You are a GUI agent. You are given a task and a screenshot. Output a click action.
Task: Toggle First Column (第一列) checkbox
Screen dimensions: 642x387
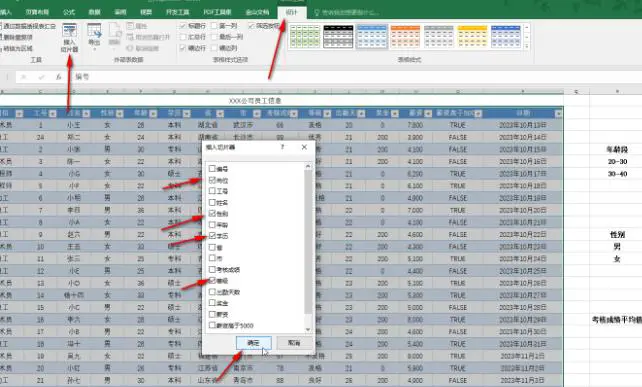point(214,26)
